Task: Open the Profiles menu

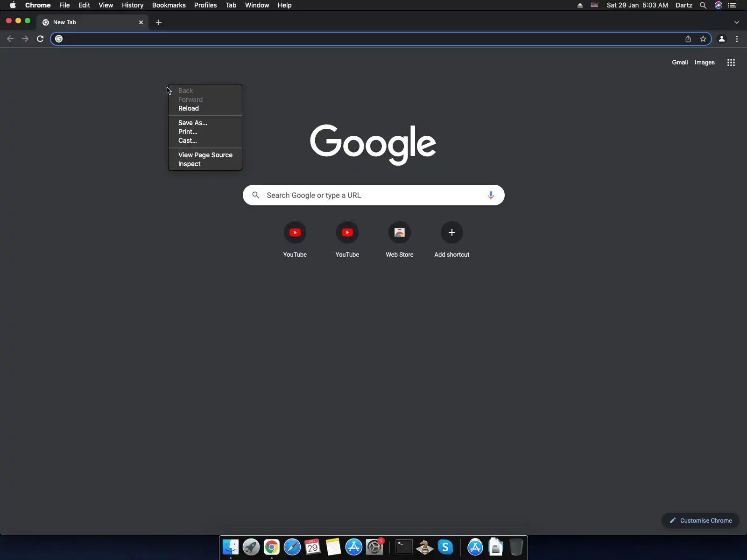Action: click(x=205, y=5)
